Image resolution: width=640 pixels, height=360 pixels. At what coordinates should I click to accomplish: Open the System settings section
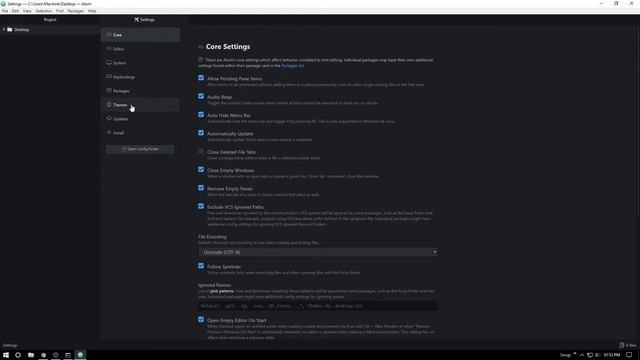point(140,63)
